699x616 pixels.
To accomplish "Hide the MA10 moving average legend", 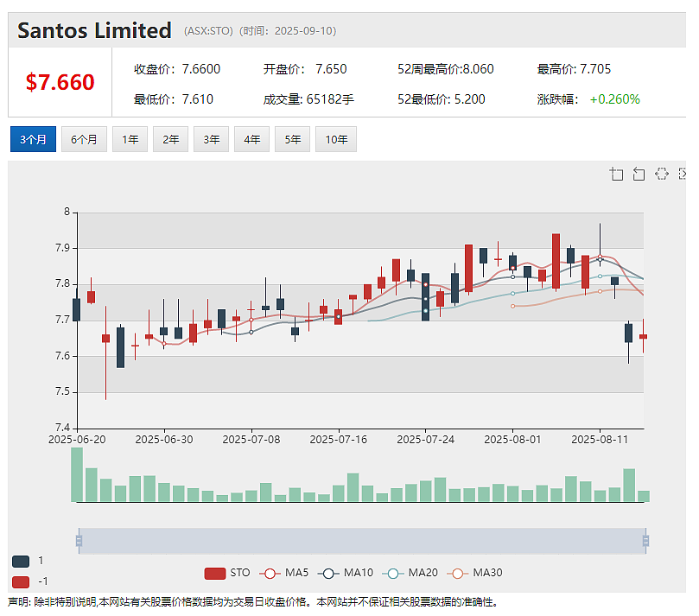I will pos(346,573).
